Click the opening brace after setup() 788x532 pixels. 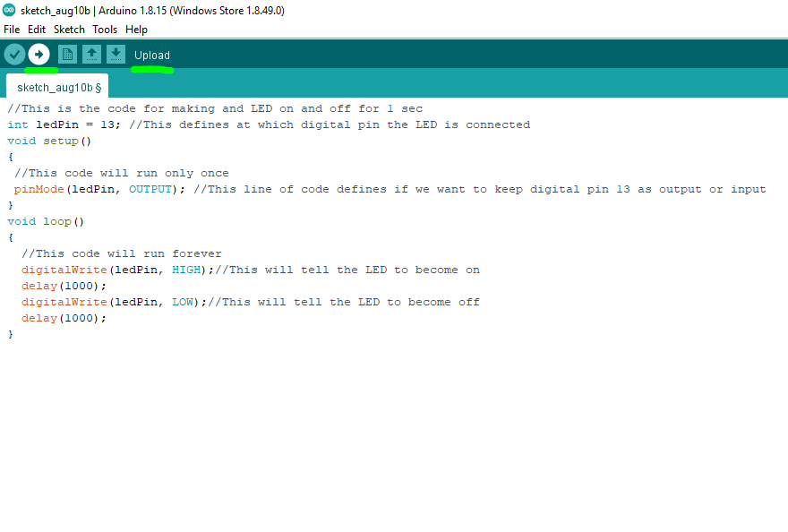(x=11, y=157)
